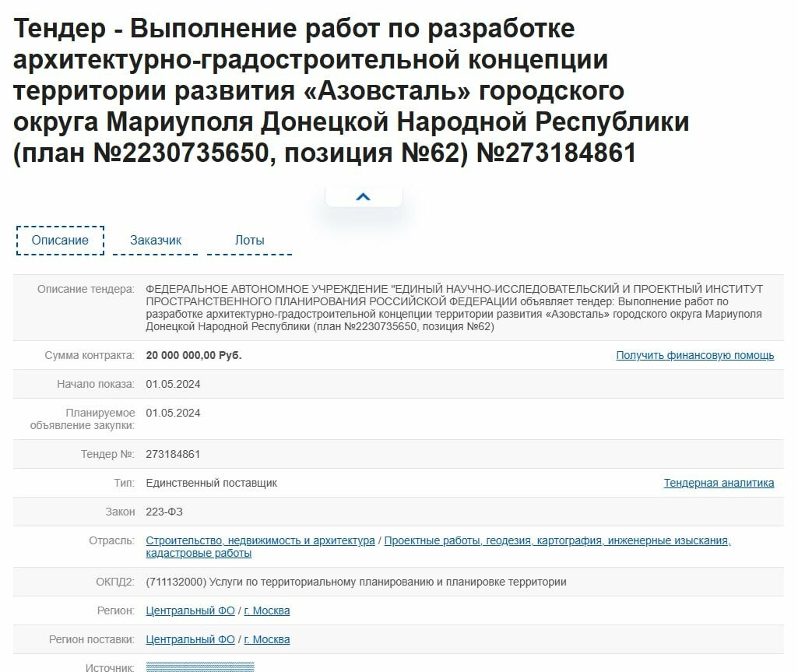
Task: Click the Начало показа date 01.05.2024
Action: click(173, 385)
